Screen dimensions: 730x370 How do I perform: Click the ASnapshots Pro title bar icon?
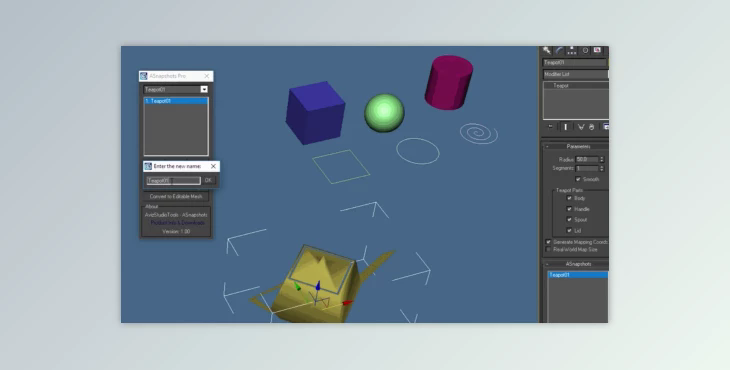tap(144, 76)
